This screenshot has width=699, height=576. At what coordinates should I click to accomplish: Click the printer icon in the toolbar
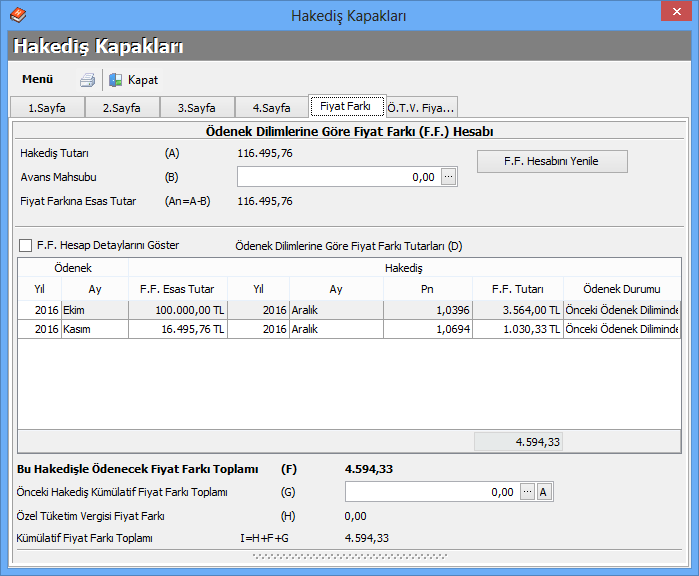click(x=87, y=80)
